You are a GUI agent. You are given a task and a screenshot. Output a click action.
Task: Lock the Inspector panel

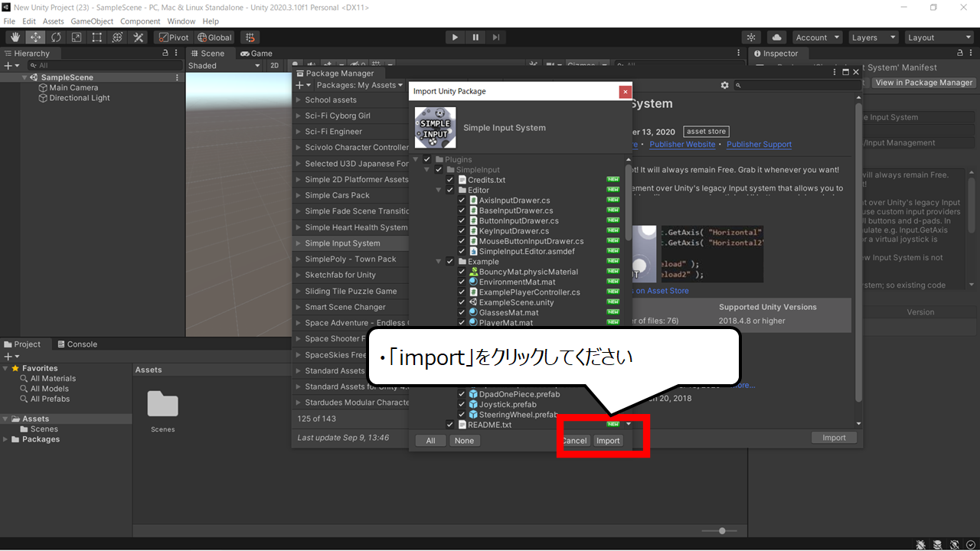tap(960, 54)
